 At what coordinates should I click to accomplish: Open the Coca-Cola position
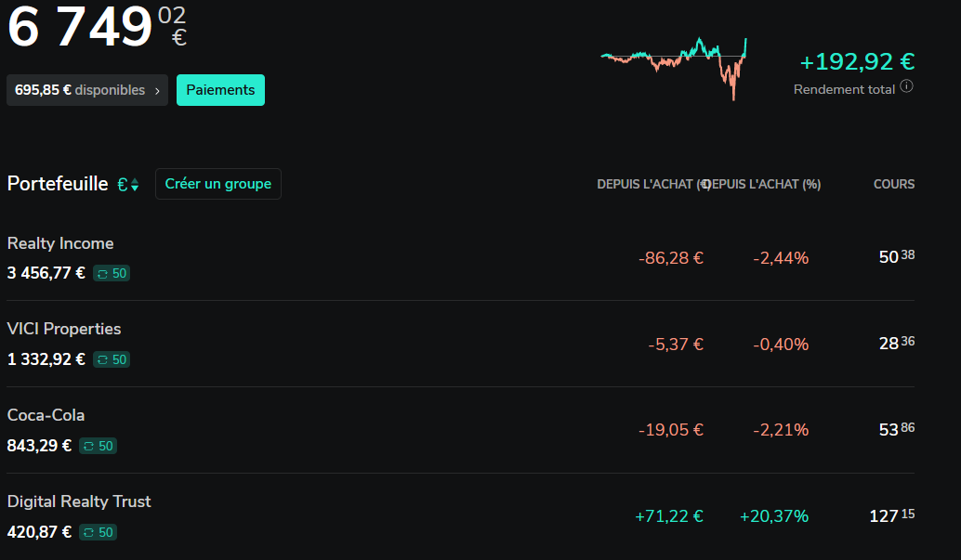[460, 430]
